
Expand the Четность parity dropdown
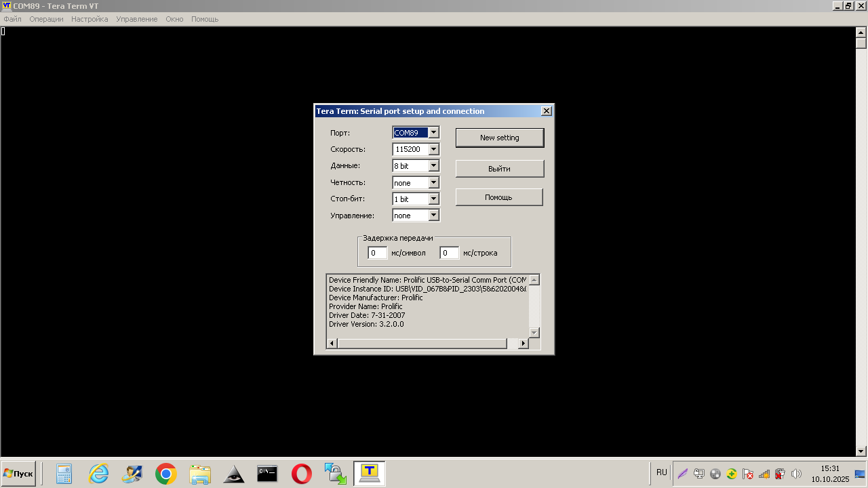pos(433,183)
